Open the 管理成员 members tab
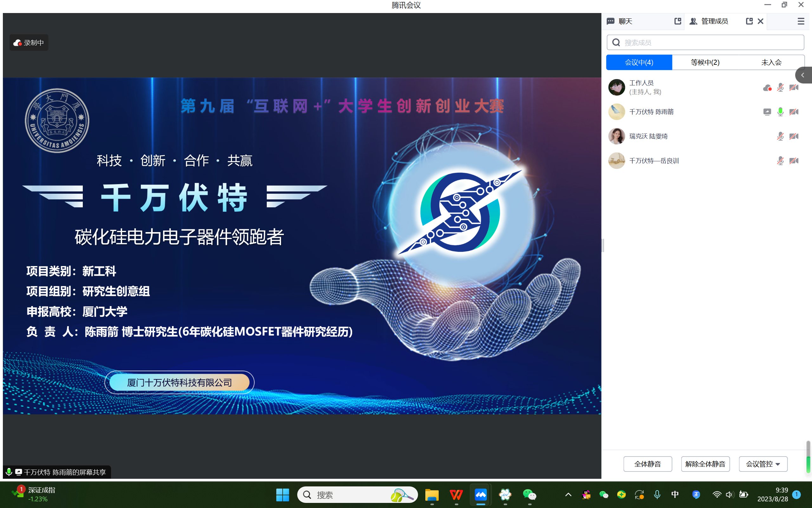The height and width of the screenshot is (508, 812). [x=709, y=21]
